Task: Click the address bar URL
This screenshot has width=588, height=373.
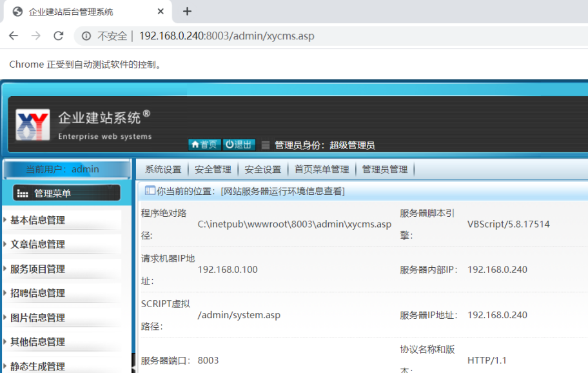Action: tap(226, 36)
